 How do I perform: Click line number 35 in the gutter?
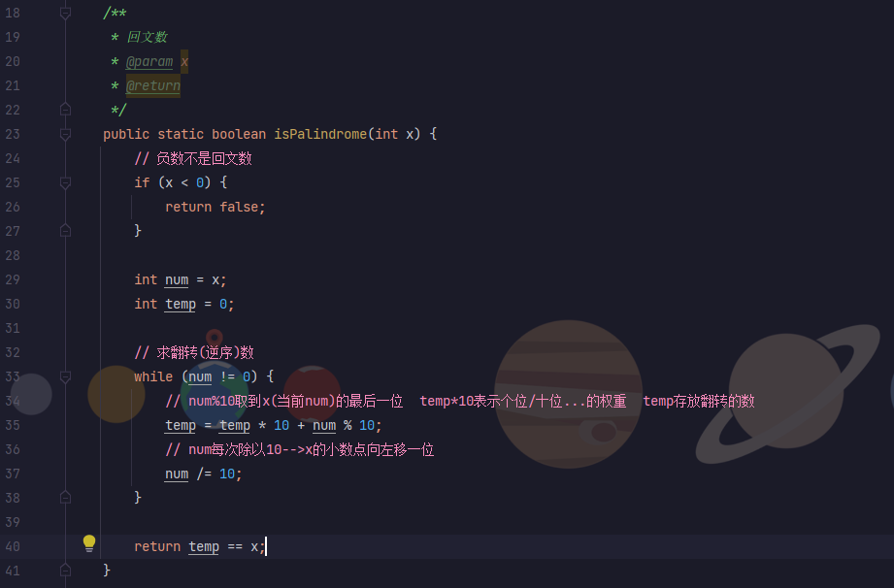pyautogui.click(x=13, y=425)
